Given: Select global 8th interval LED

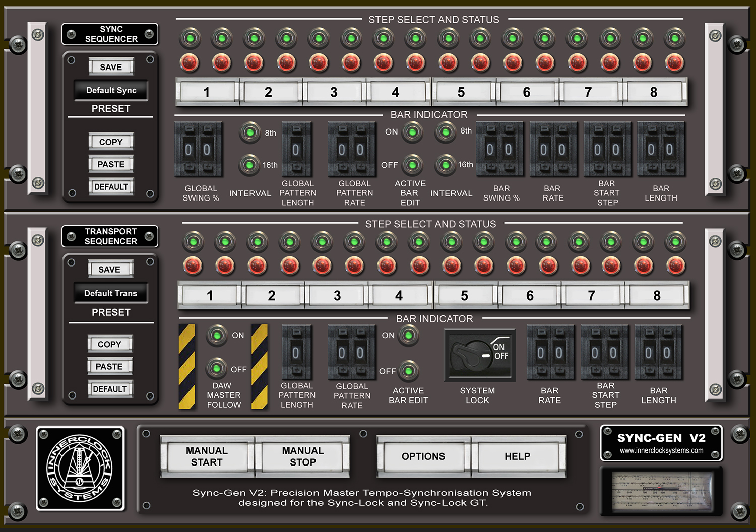Looking at the screenshot, I should tap(249, 132).
